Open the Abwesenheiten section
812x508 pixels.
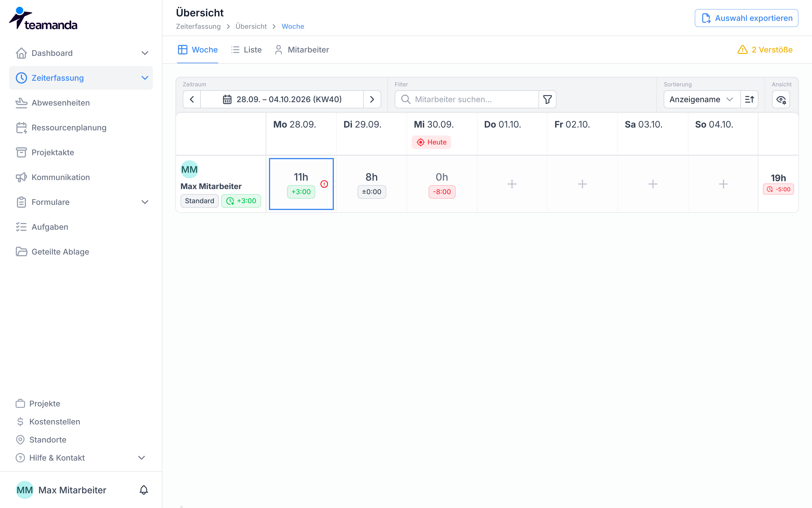[81, 103]
